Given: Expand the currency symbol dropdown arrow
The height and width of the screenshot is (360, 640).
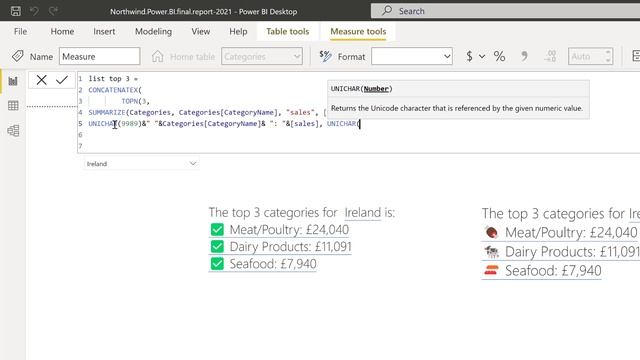Looking at the screenshot, I should pyautogui.click(x=482, y=56).
